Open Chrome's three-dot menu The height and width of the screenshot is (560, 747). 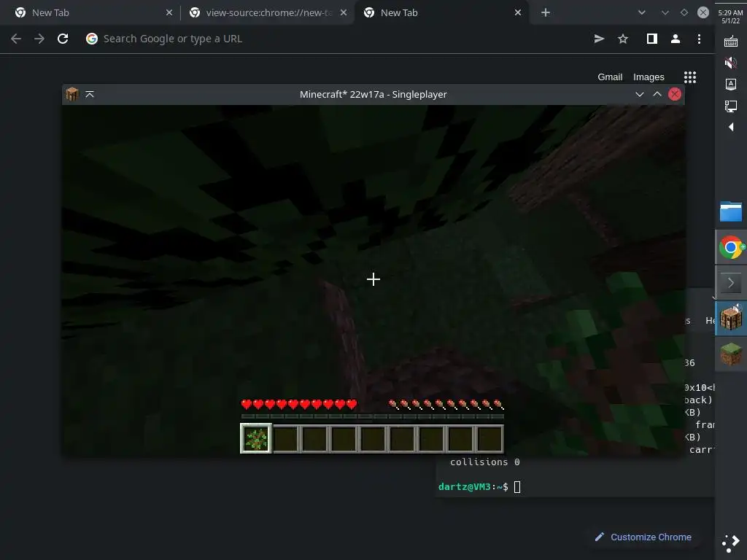pyautogui.click(x=699, y=39)
